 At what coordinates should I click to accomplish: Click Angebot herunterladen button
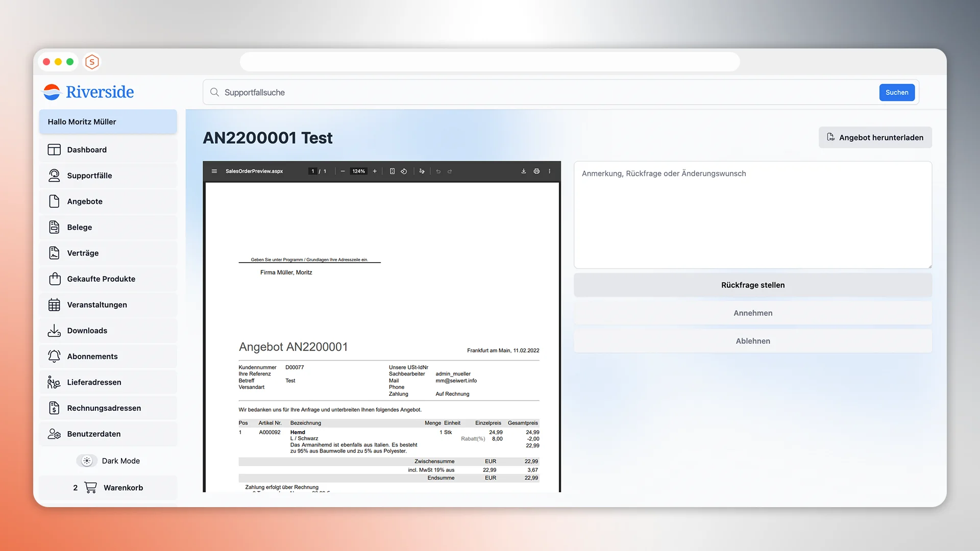(875, 138)
